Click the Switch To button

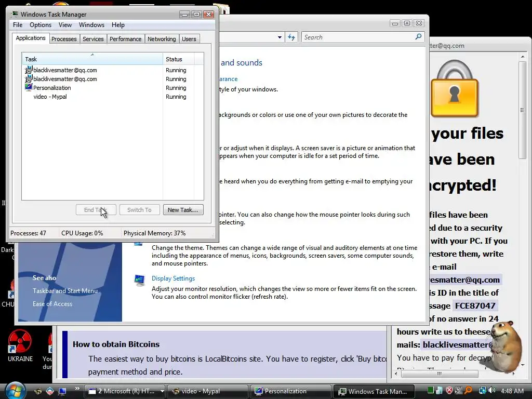139,210
